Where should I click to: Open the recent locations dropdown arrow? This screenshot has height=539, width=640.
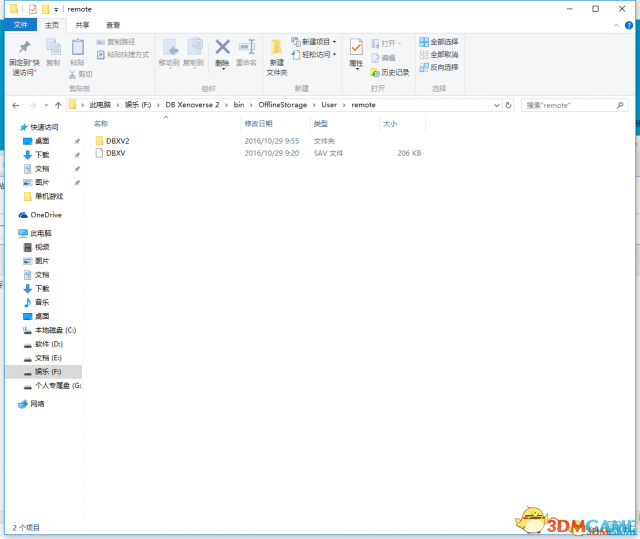46,105
